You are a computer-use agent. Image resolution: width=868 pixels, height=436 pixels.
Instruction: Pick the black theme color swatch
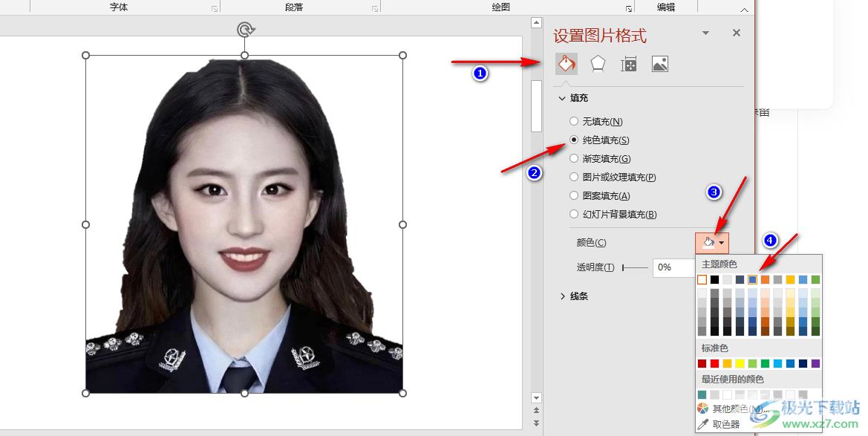(714, 280)
